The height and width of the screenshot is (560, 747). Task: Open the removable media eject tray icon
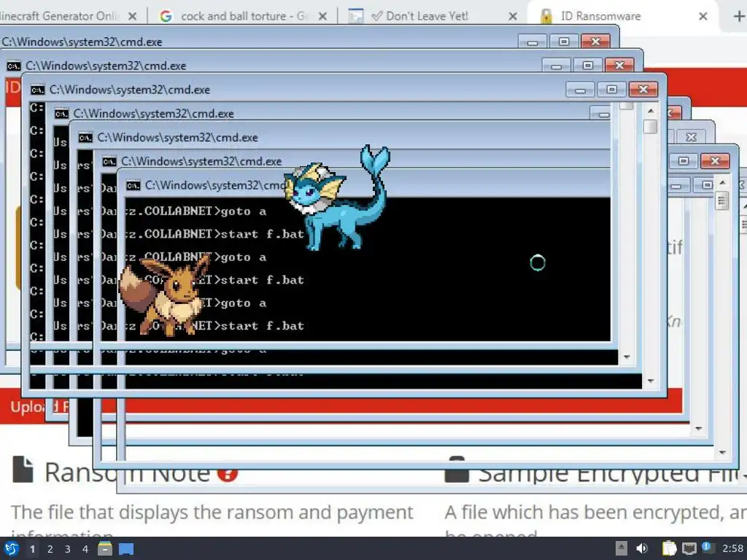click(622, 548)
